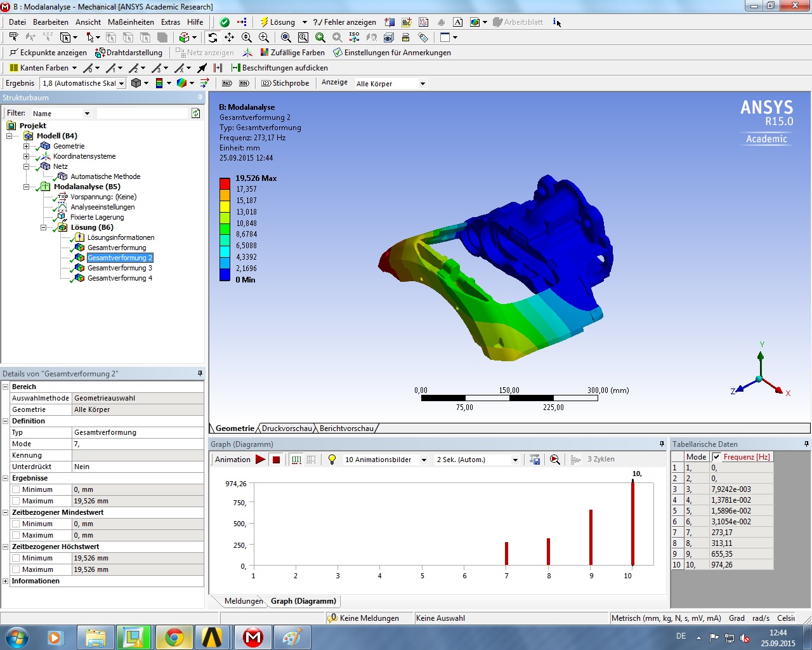Click the Drahtdarstellung wireframe icon
The image size is (812, 650).
coord(100,53)
